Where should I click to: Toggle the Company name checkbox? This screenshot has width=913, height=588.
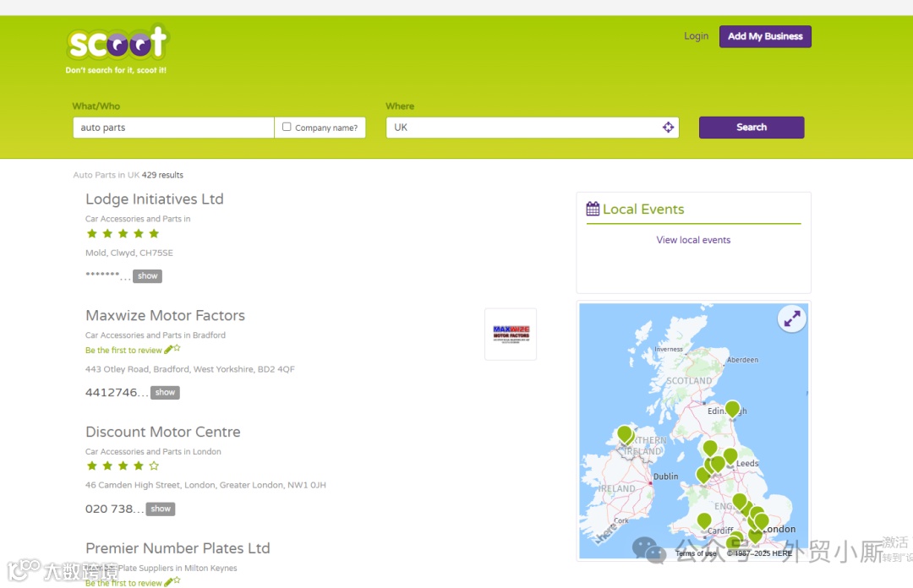pyautogui.click(x=287, y=127)
